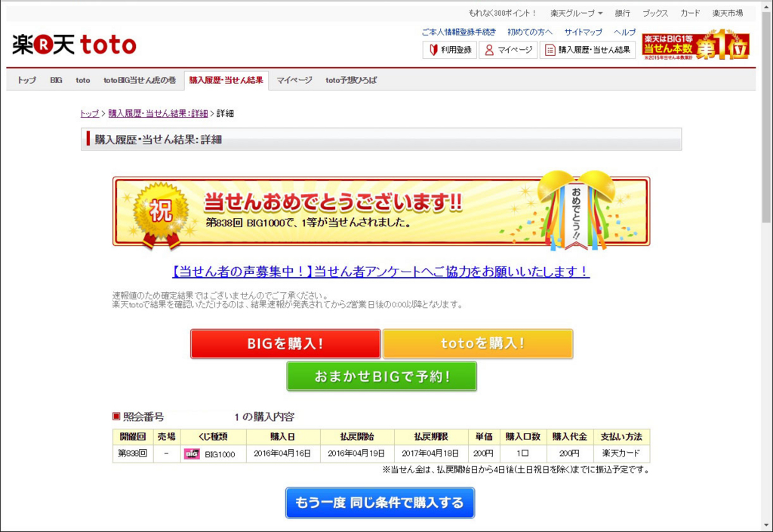Click the BIG1000 lottery type cell
The height and width of the screenshot is (532, 773).
[x=214, y=454]
